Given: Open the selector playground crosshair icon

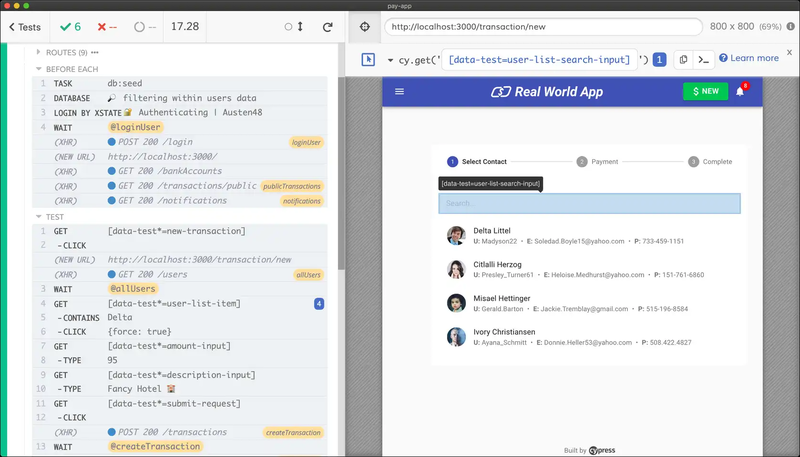Looking at the screenshot, I should click(365, 27).
